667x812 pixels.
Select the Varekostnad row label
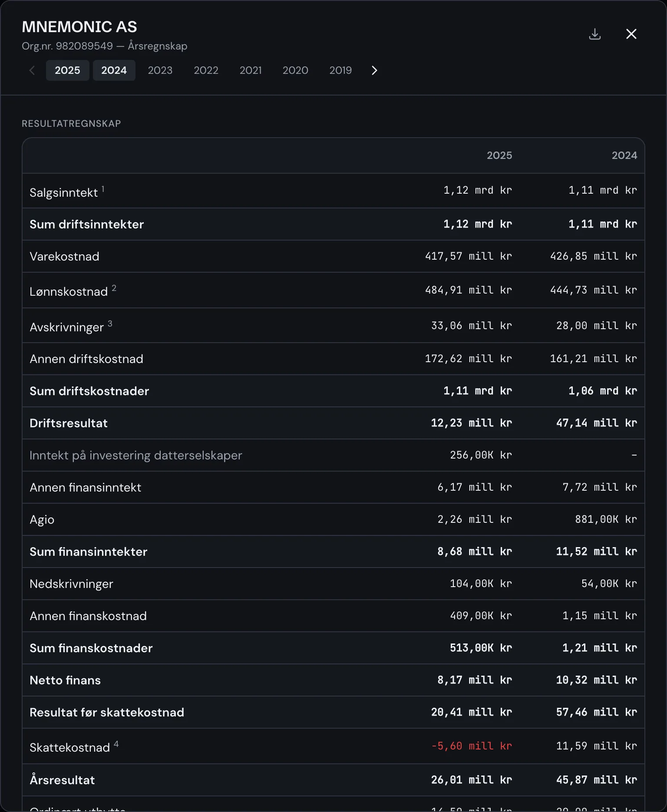coord(64,257)
